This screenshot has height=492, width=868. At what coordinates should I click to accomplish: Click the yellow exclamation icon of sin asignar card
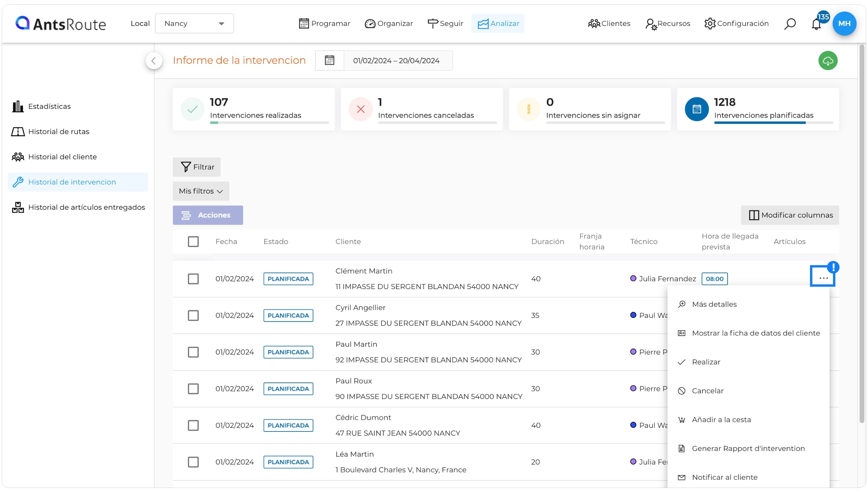tap(529, 109)
